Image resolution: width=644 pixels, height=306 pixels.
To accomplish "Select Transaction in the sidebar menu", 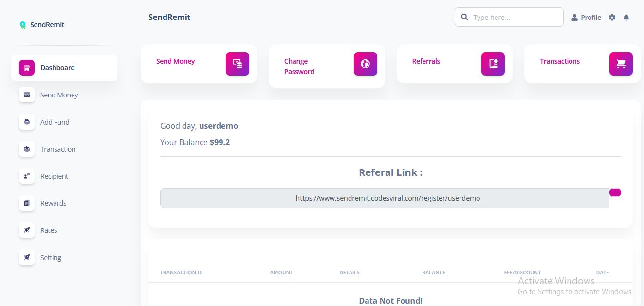I will coord(64,149).
